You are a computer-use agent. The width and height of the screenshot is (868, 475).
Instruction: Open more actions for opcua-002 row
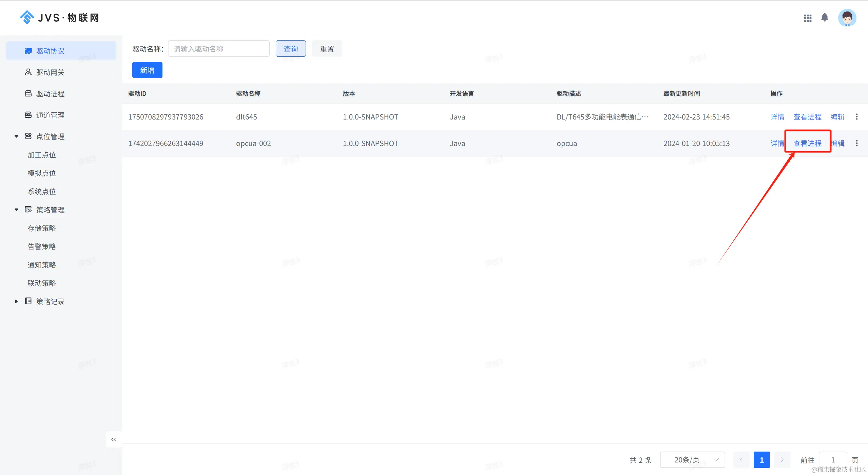point(857,143)
